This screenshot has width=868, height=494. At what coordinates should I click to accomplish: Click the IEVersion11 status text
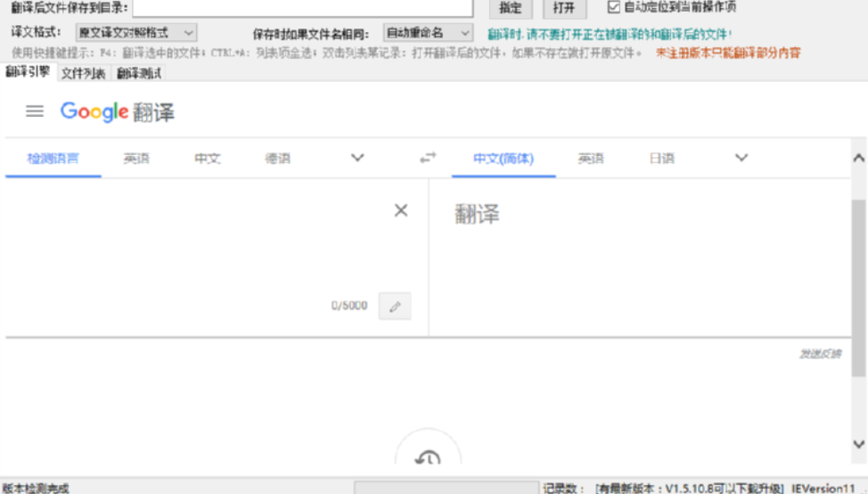click(823, 488)
